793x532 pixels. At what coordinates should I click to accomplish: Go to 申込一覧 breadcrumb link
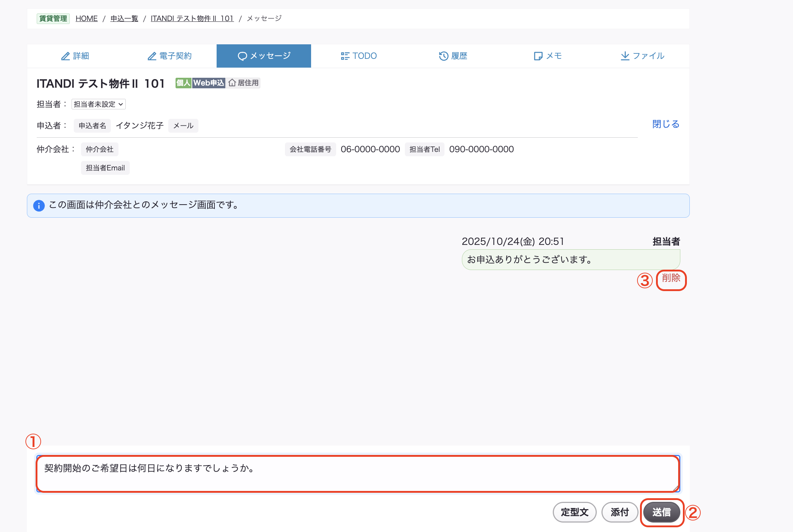pos(124,19)
